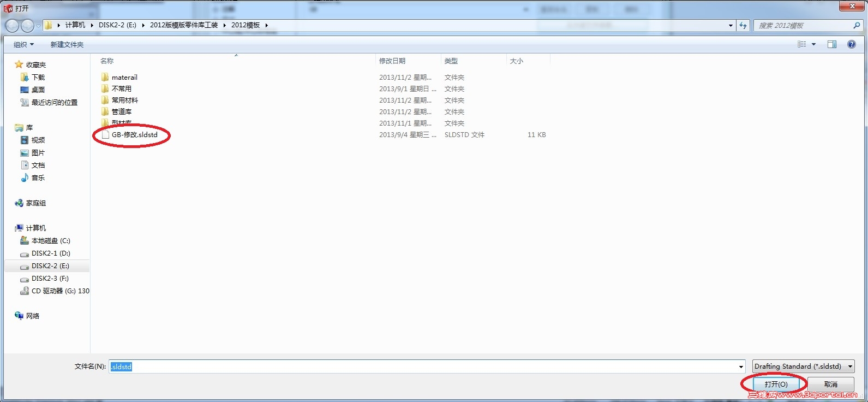Click the change view icon

801,44
